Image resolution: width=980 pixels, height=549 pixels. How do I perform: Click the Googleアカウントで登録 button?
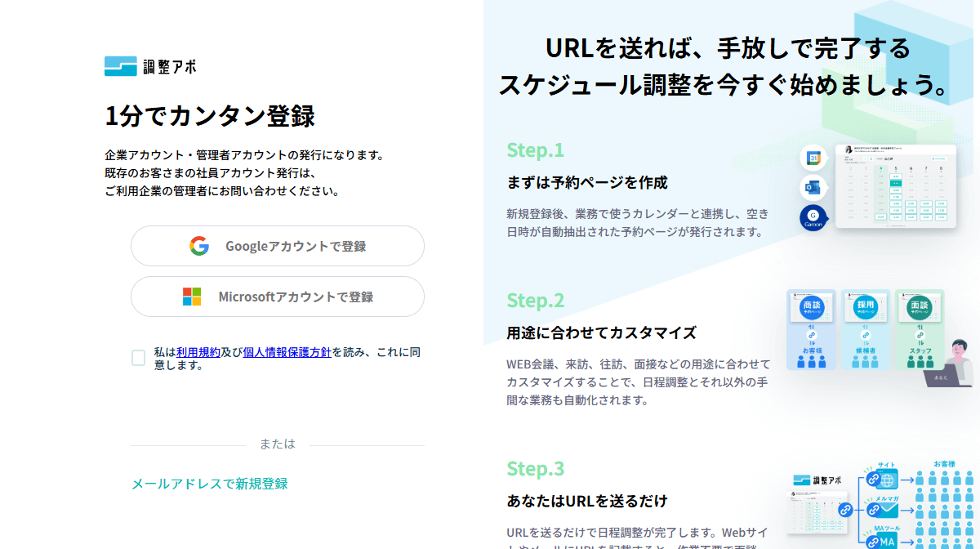[x=278, y=245]
